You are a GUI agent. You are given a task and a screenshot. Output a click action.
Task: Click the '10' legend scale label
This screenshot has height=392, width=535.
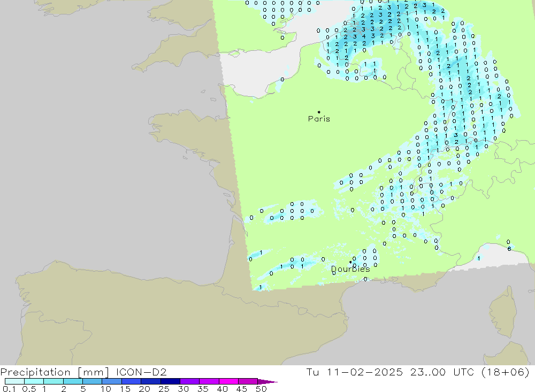106,389
